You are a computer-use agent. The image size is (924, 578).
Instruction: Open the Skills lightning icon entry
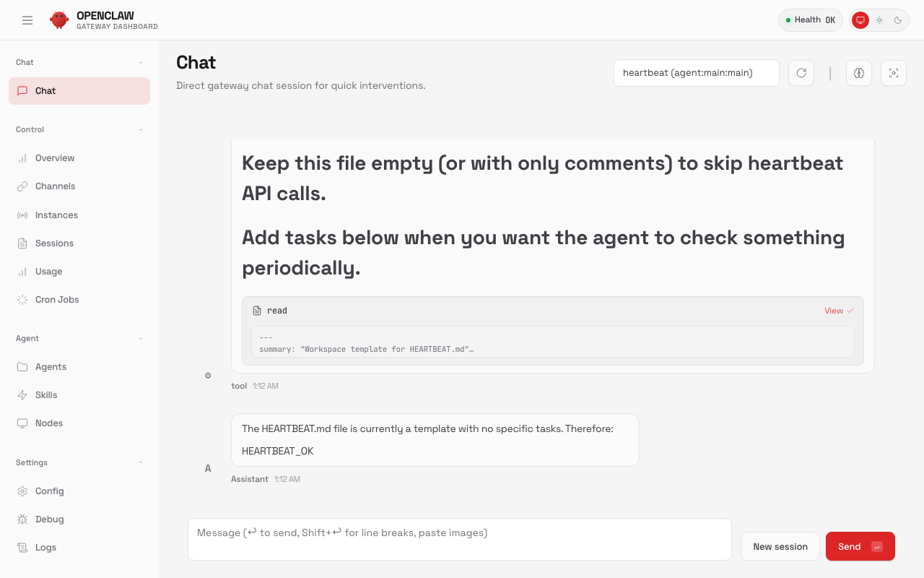pyautogui.click(x=46, y=395)
